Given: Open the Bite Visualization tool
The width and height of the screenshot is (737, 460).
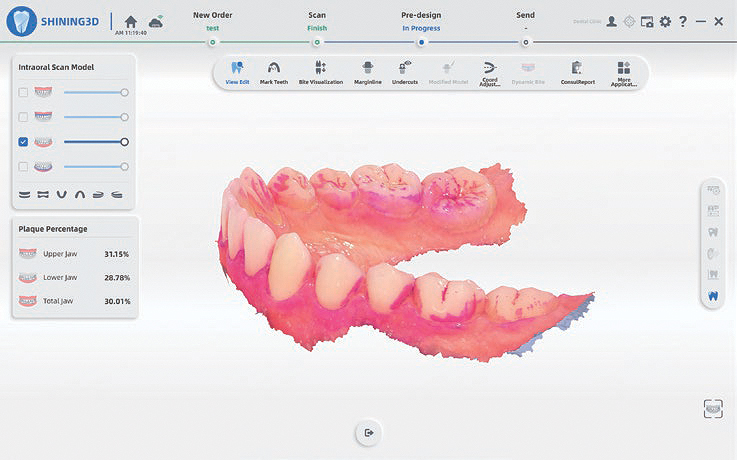Looking at the screenshot, I should coord(320,72).
